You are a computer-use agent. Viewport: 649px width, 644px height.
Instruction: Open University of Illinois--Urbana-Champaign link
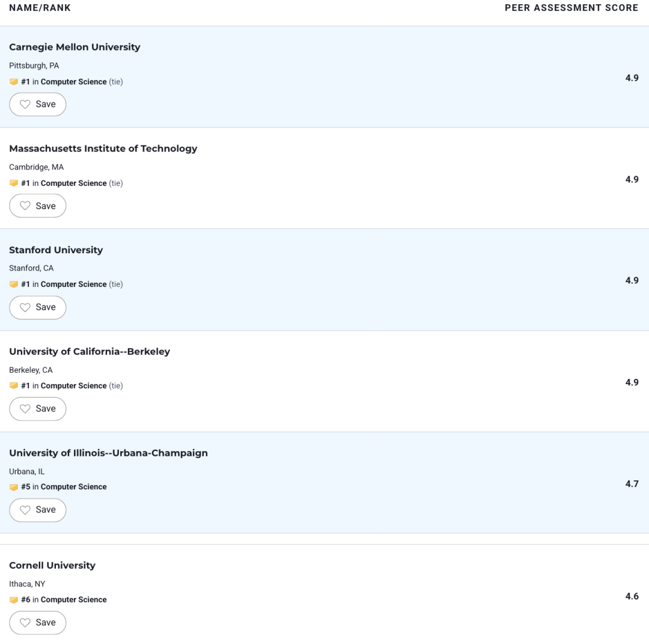coord(108,453)
